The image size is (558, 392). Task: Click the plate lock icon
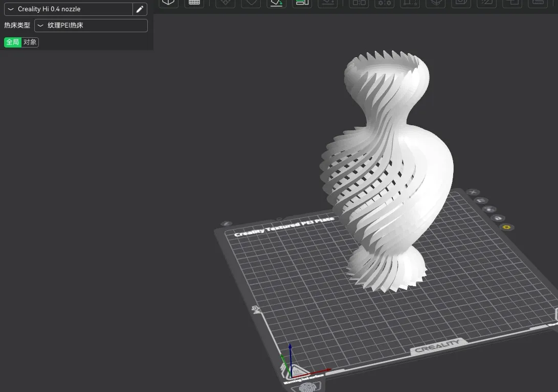[x=498, y=218]
